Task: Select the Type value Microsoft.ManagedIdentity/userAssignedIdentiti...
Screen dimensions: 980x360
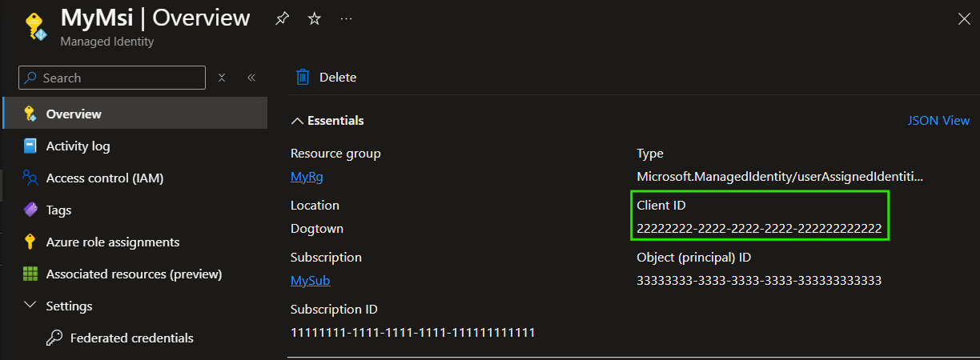Action: (x=780, y=176)
